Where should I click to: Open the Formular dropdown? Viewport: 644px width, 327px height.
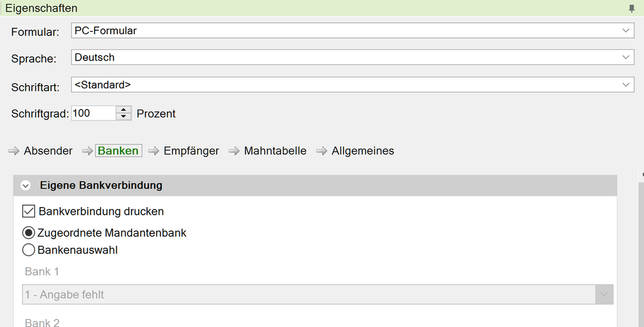[x=625, y=30]
